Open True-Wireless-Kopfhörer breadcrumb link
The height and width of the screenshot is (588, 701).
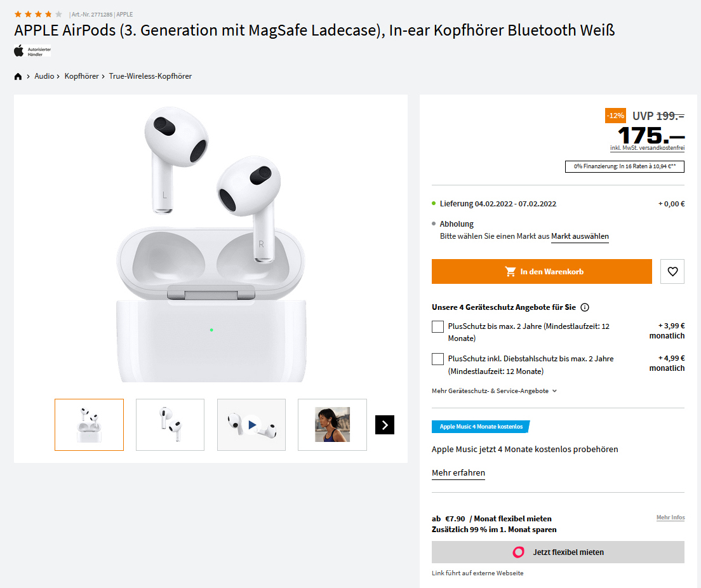[x=150, y=76]
